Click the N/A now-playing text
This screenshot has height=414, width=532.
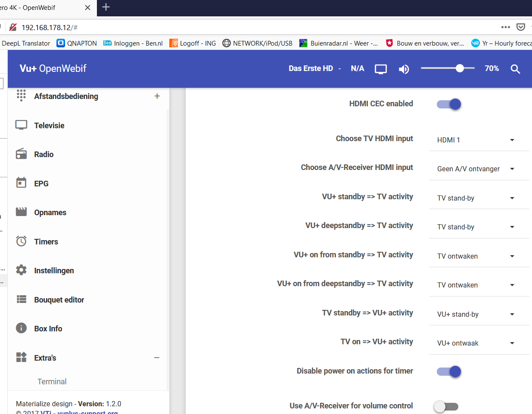[x=358, y=68]
